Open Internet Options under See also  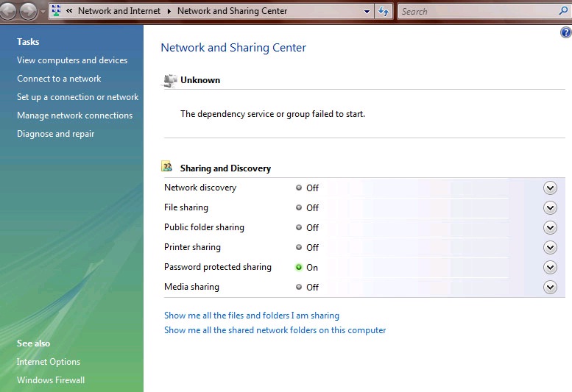click(49, 362)
